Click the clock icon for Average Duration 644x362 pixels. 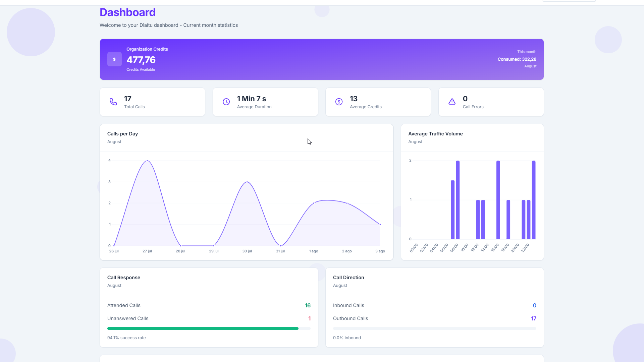click(x=226, y=102)
